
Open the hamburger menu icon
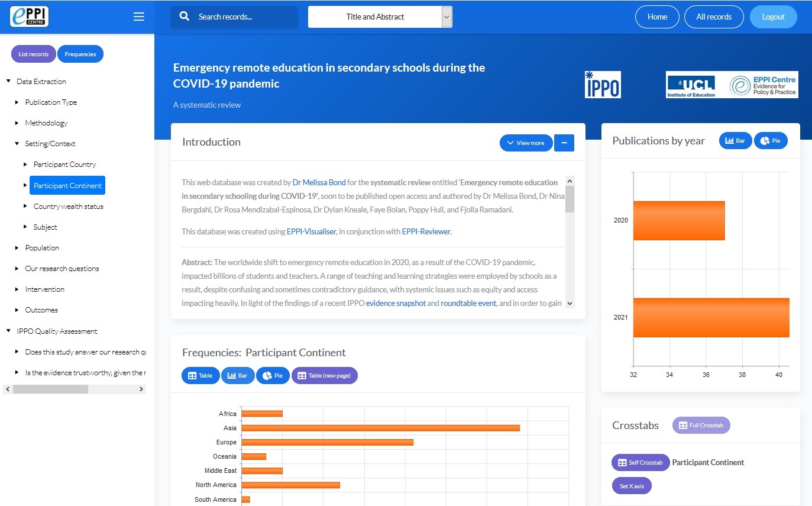[139, 17]
